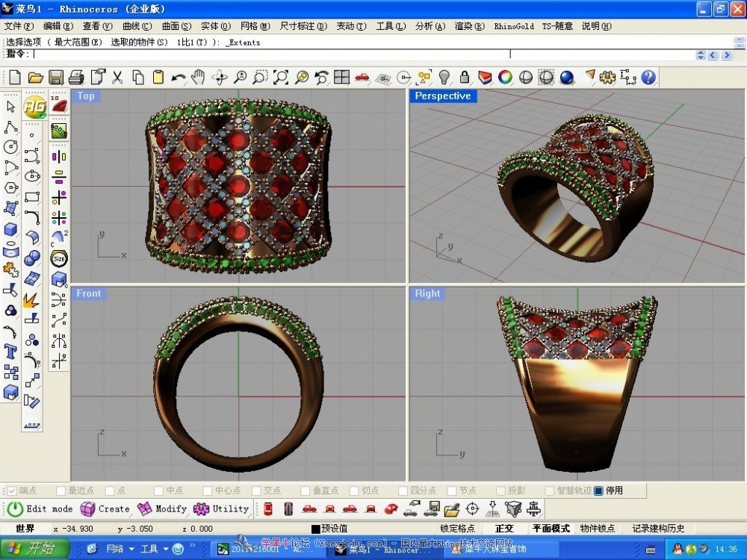Enable the 交点 osnap checkbox
747x560 pixels.
(x=256, y=491)
